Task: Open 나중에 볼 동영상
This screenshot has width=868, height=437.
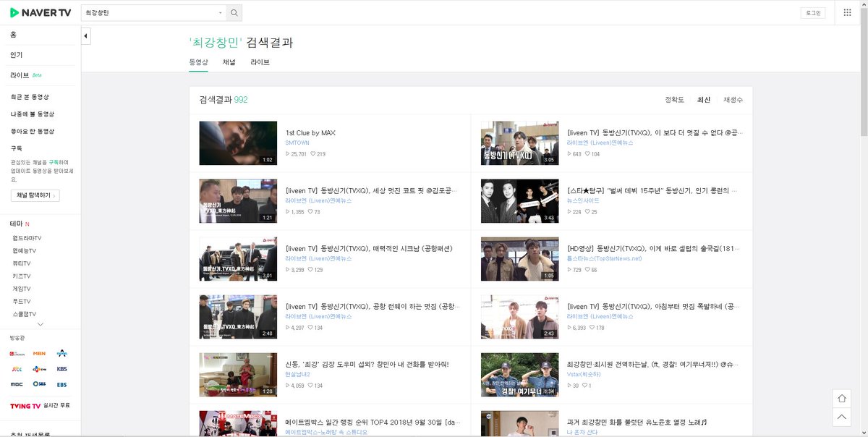Action: pyautogui.click(x=33, y=114)
